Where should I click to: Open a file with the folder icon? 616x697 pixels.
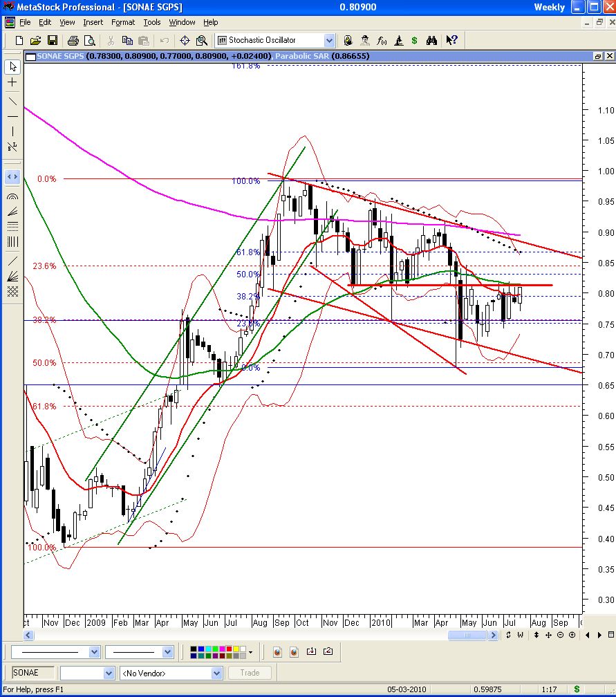pyautogui.click(x=35, y=40)
